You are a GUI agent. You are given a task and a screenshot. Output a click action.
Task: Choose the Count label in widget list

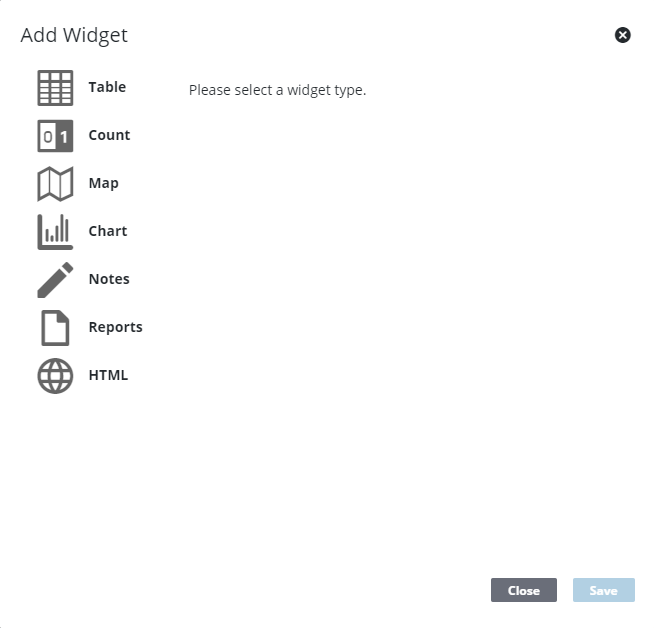pyautogui.click(x=109, y=135)
